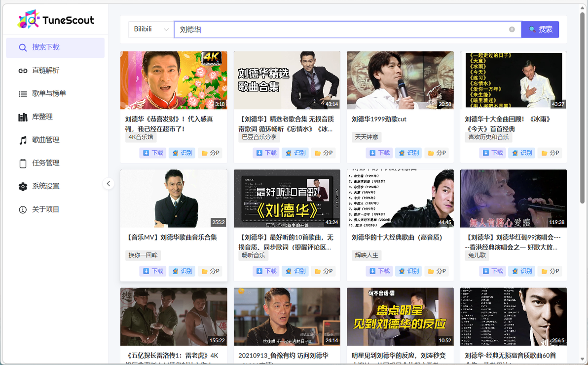588x365 pixels.
Task: Open the 雷老虎 155:22 video thumbnail
Action: (174, 317)
